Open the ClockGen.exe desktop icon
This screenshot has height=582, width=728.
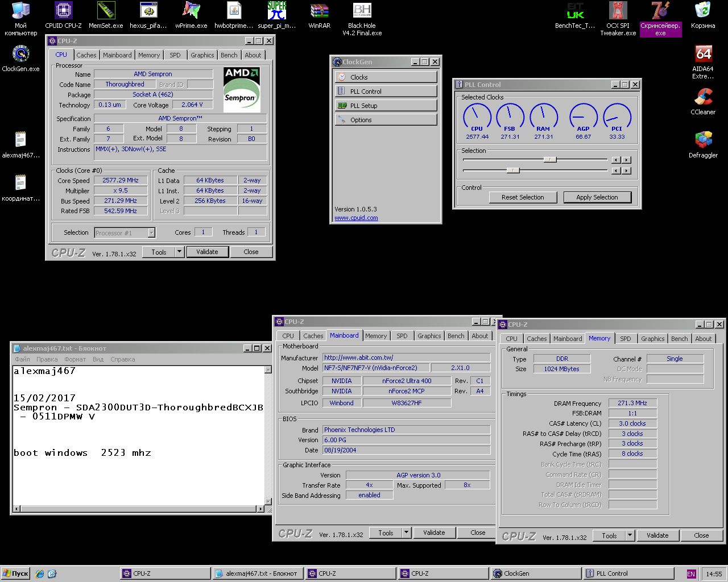click(20, 59)
